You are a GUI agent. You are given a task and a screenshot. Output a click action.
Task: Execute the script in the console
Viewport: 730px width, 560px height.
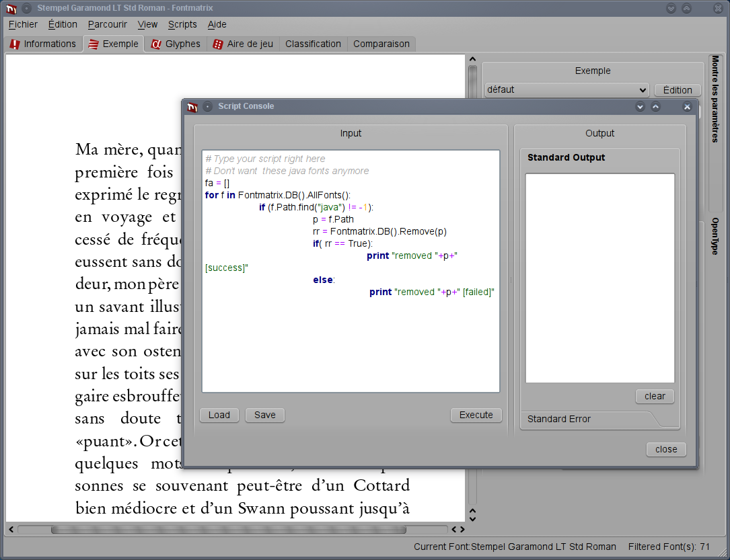click(x=476, y=415)
